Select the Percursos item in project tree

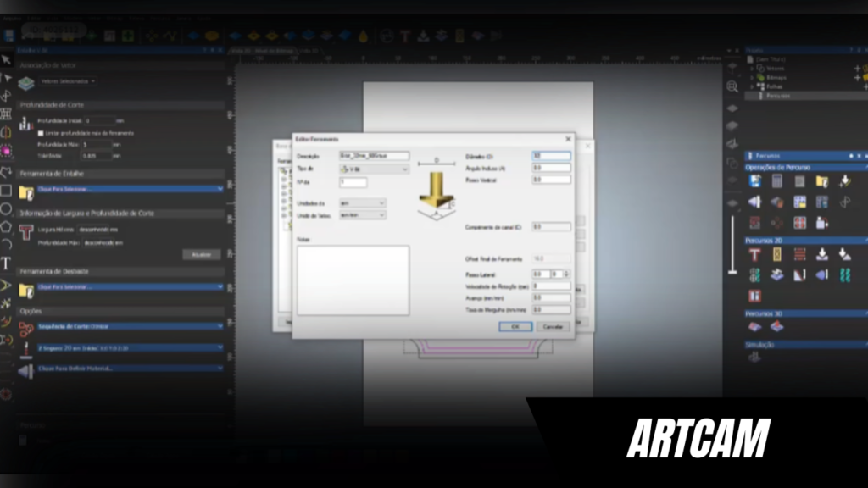click(x=777, y=96)
